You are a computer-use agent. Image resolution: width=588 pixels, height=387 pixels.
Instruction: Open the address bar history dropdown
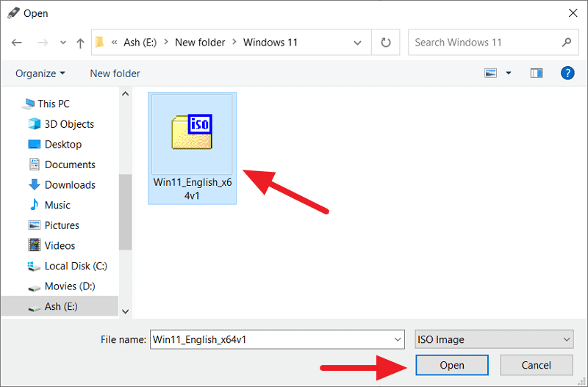[x=357, y=43]
